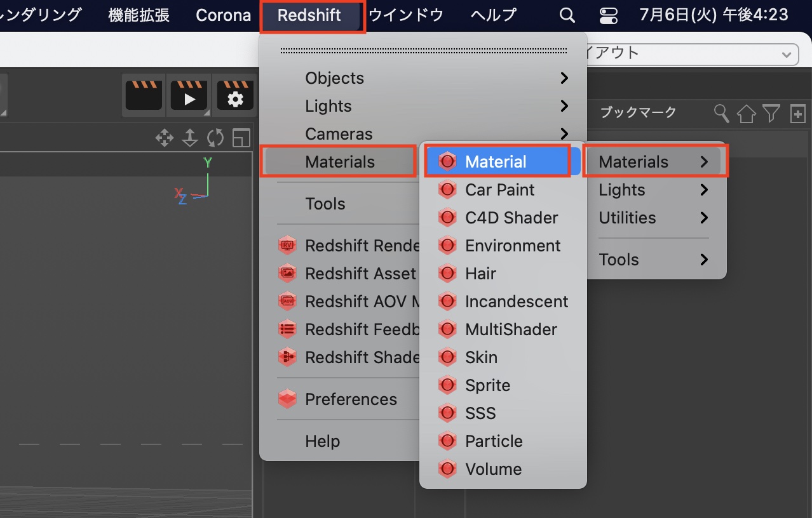Image resolution: width=812 pixels, height=518 pixels.
Task: Click the render settings clapperboard gear icon
Action: click(235, 96)
